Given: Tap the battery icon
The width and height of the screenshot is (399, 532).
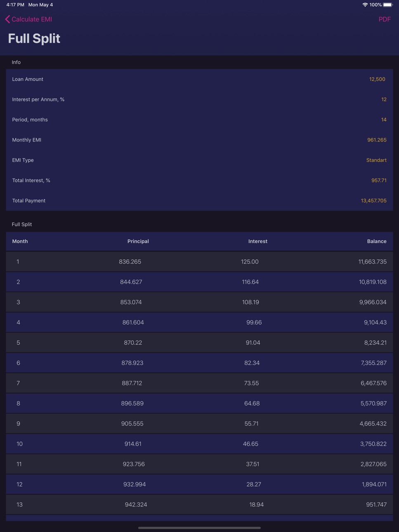Looking at the screenshot, I should (x=388, y=5).
